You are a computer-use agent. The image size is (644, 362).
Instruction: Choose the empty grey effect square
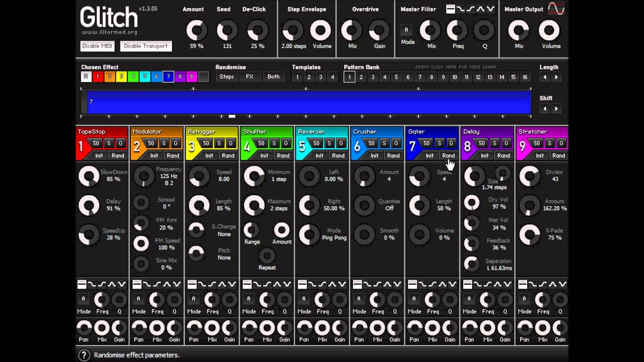coord(203,77)
